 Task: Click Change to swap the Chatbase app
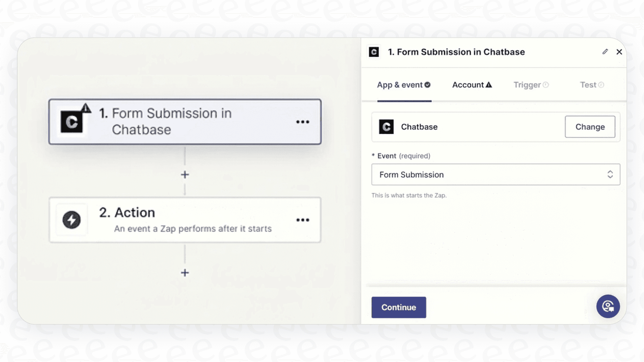coord(590,127)
